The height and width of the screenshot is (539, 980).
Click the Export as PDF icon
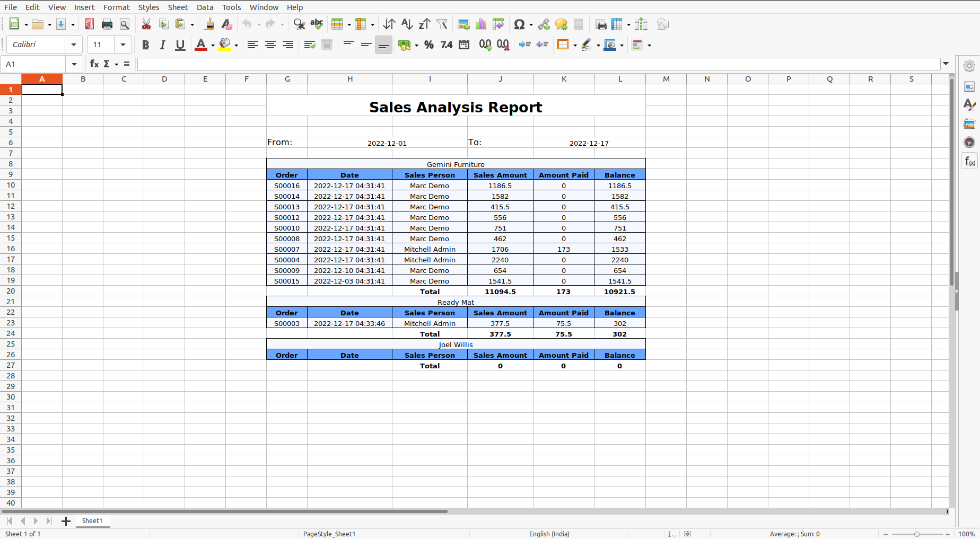[x=90, y=24]
